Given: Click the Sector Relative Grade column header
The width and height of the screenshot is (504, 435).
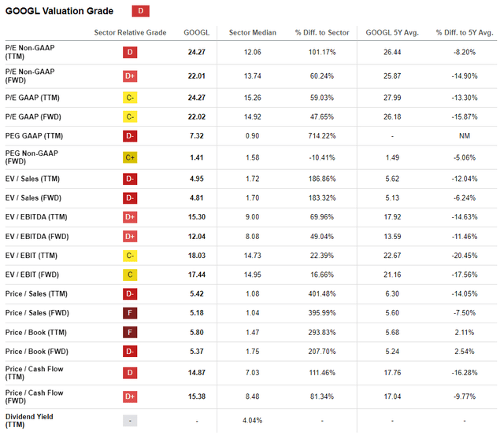Looking at the screenshot, I should click(x=130, y=32).
